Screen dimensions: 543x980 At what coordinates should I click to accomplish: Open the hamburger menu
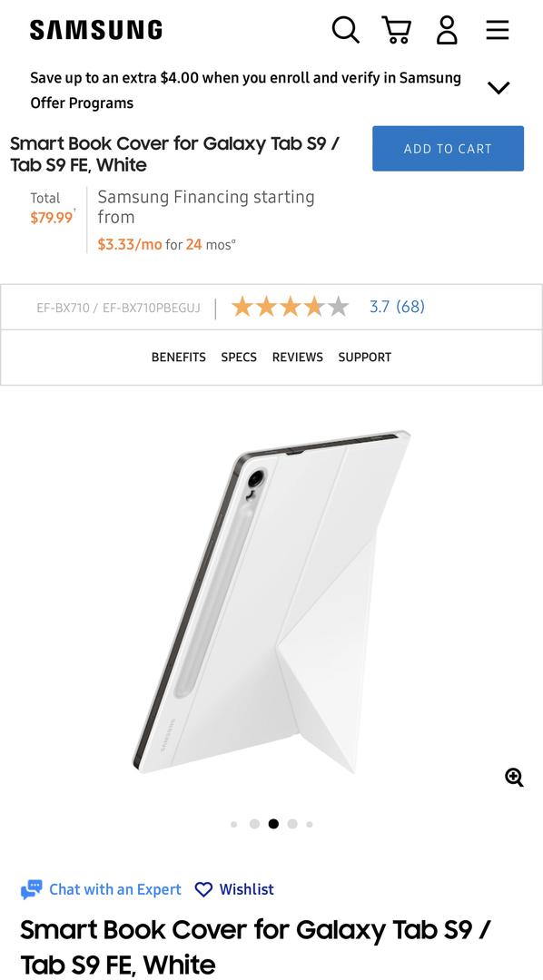click(x=498, y=29)
